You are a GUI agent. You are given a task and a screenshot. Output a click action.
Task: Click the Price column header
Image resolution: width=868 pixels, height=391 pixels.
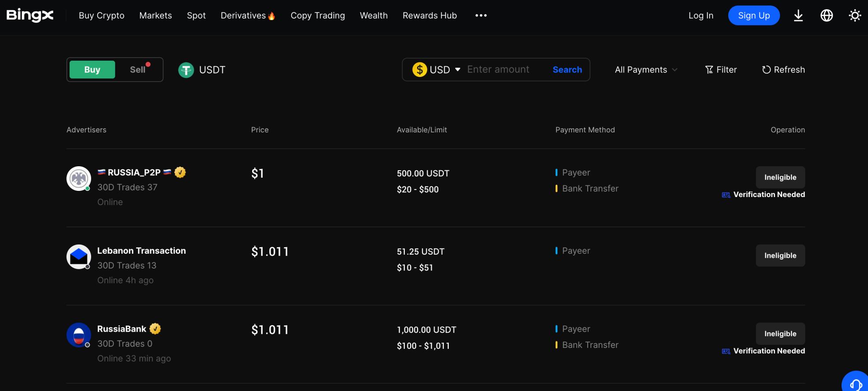(260, 130)
